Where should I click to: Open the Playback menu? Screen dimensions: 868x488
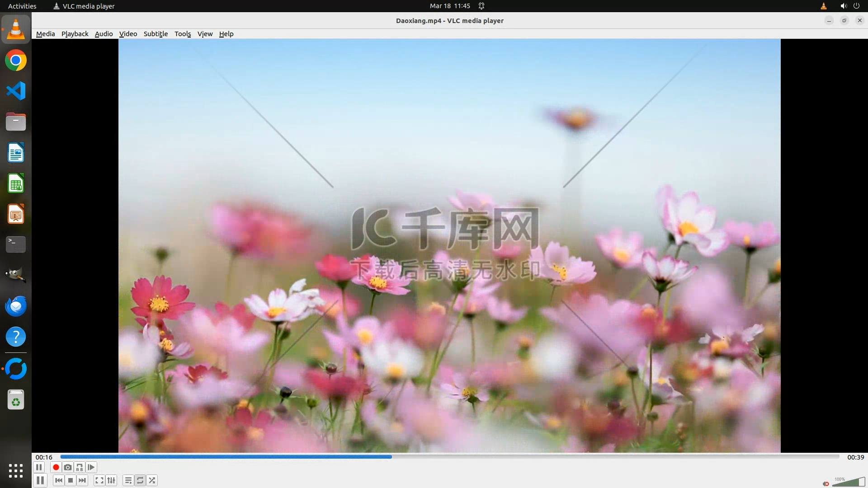pos(75,34)
